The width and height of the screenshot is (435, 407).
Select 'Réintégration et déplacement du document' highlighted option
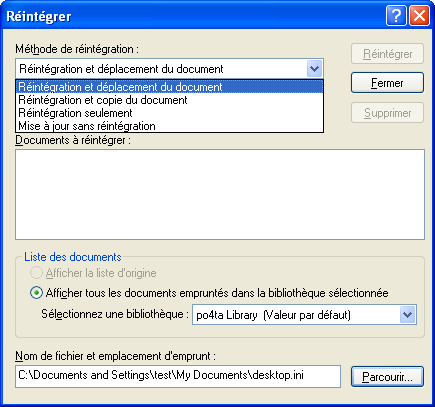(x=169, y=87)
